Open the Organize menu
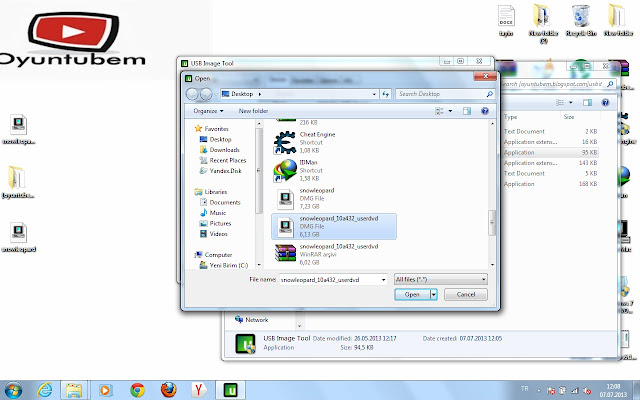 (x=208, y=111)
